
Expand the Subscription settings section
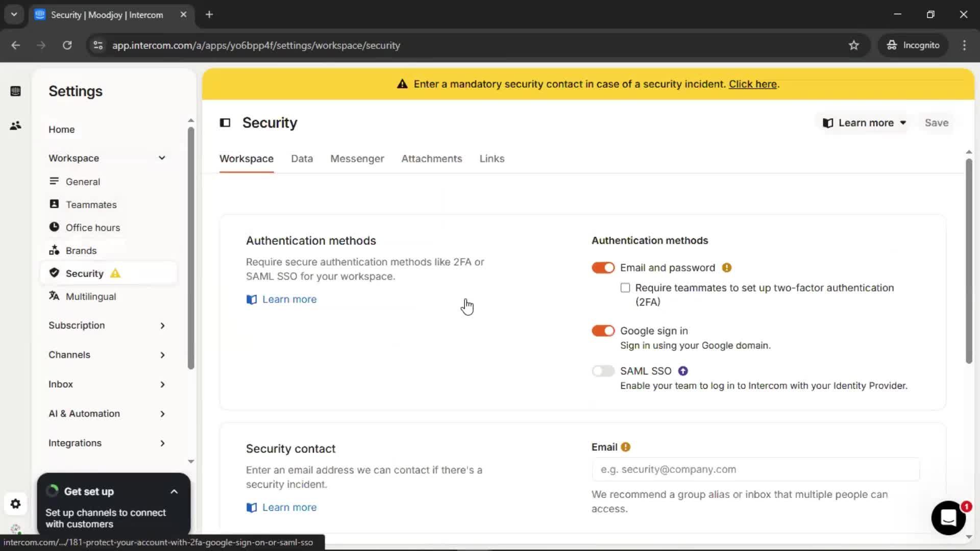point(107,325)
